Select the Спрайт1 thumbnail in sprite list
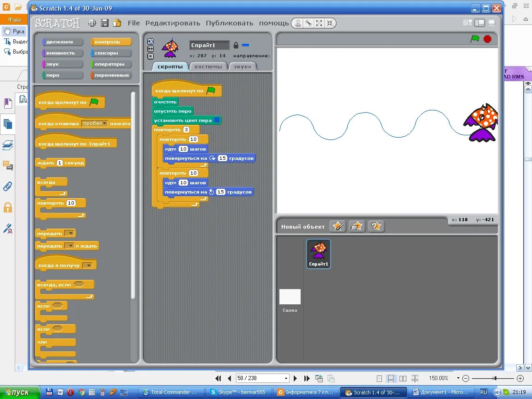532x399 pixels. (319, 254)
